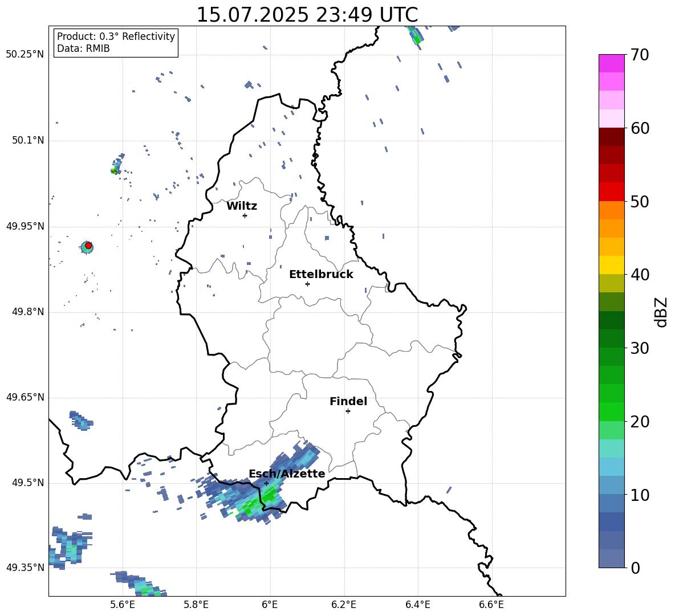The height and width of the screenshot is (616, 675).
Task: Click the yellow swatch above 40
Action: click(x=611, y=265)
